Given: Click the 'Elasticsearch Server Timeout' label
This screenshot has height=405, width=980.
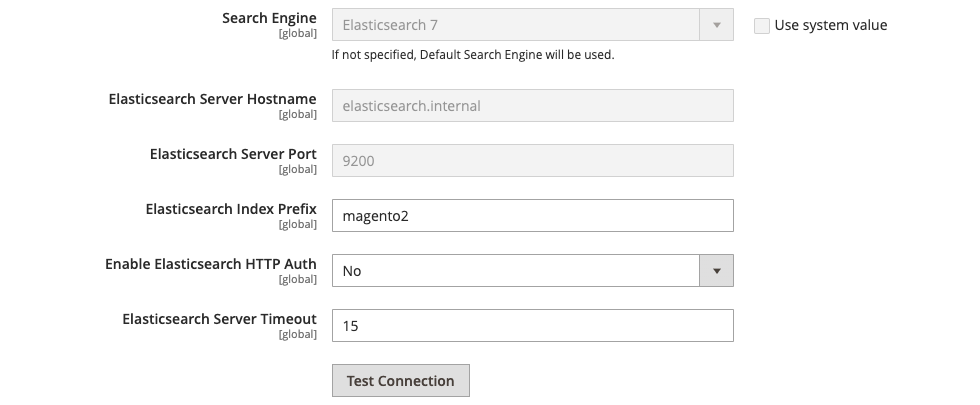Looking at the screenshot, I should (219, 319).
